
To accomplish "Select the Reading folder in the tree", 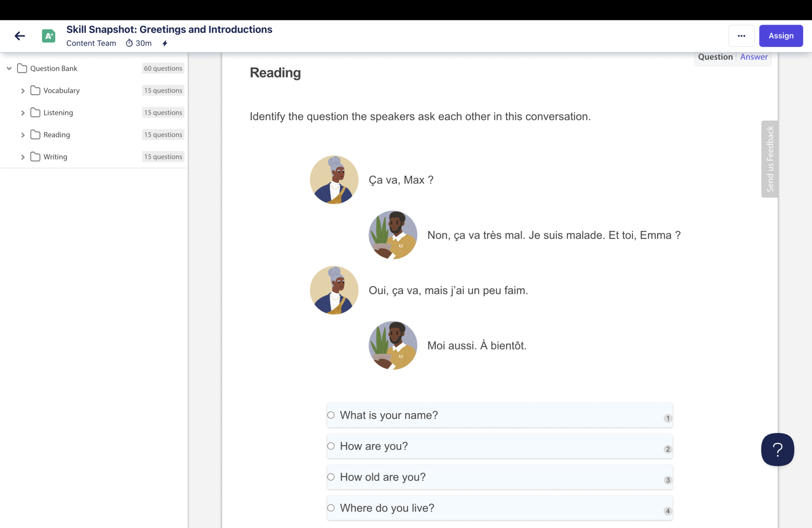I will click(57, 135).
